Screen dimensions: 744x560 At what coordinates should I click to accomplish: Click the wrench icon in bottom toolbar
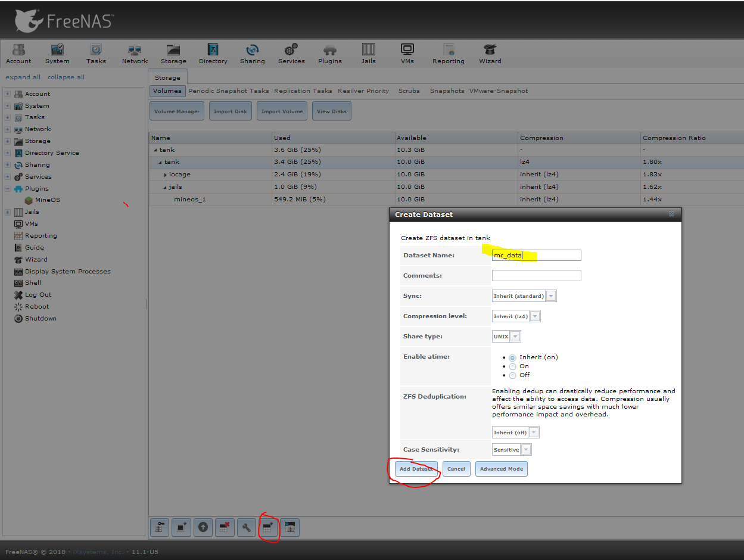click(x=246, y=527)
